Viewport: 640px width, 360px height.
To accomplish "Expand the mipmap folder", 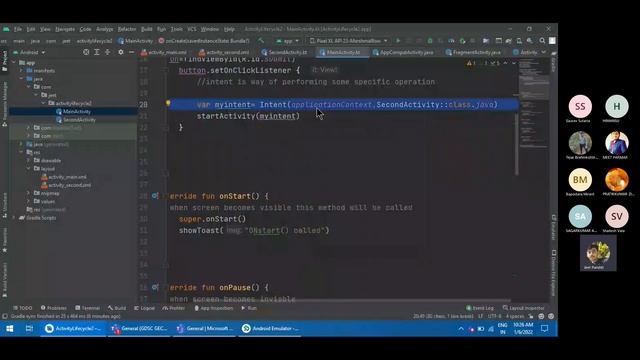I will (x=29, y=193).
